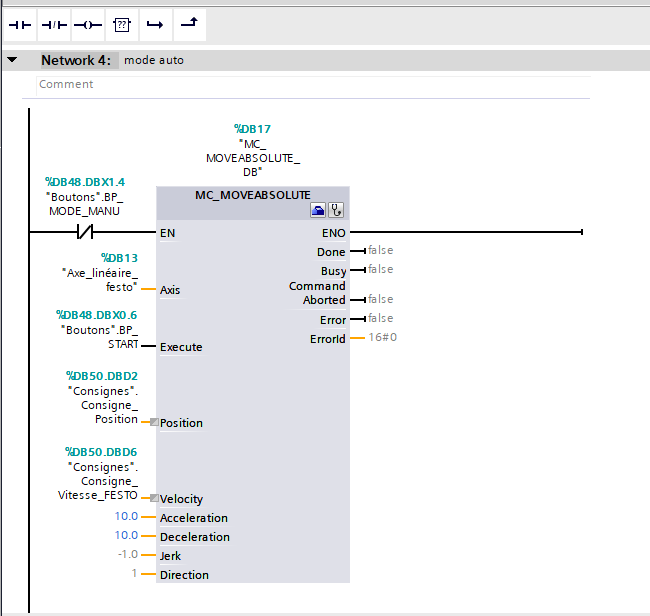Select the %DB48.DBX1.4 address
This screenshot has height=616, width=650.
85,182
